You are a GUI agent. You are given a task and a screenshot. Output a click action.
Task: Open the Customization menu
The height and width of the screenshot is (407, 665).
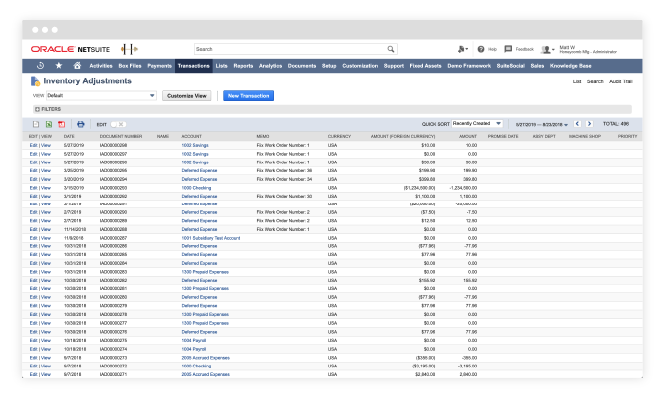point(360,66)
